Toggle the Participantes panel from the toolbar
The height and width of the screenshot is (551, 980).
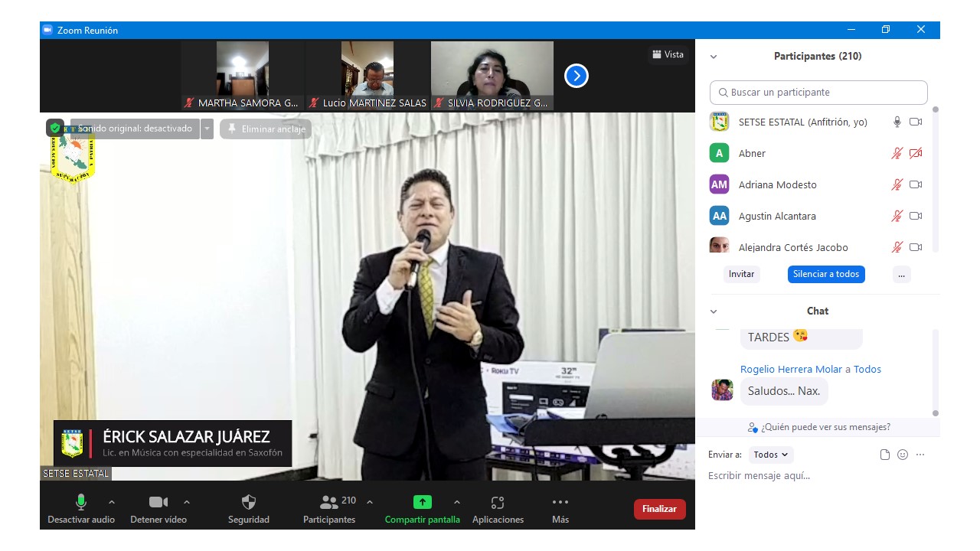(x=329, y=509)
